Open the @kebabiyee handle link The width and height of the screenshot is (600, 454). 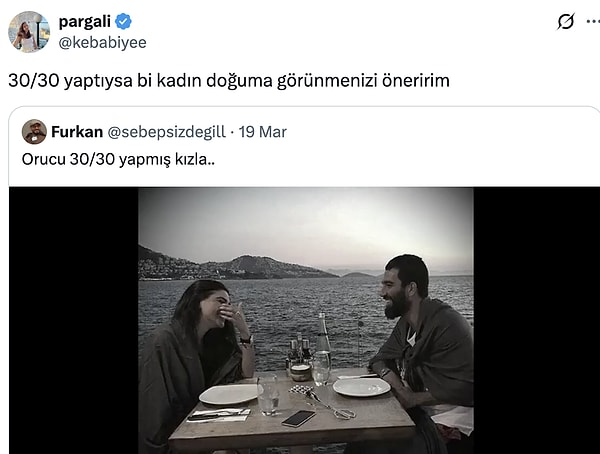103,42
